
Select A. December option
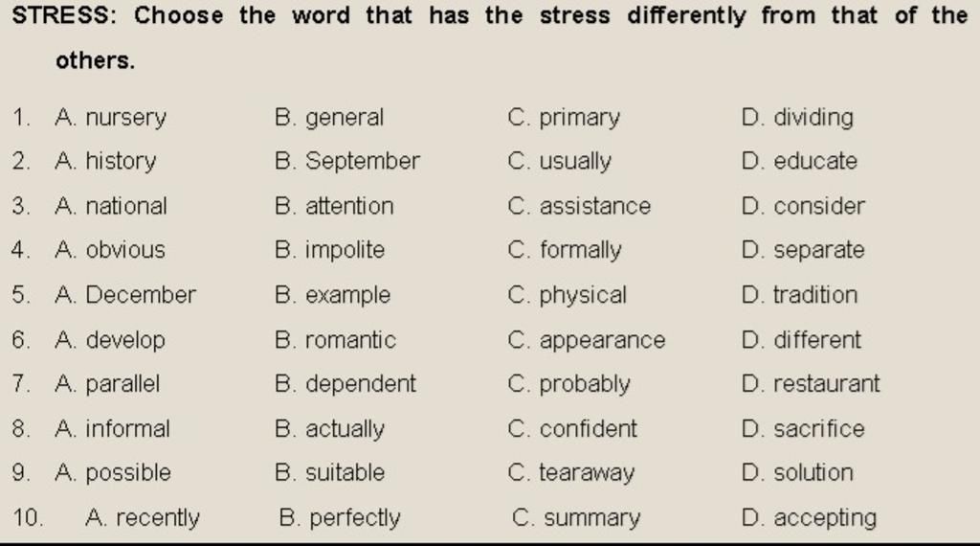point(125,295)
